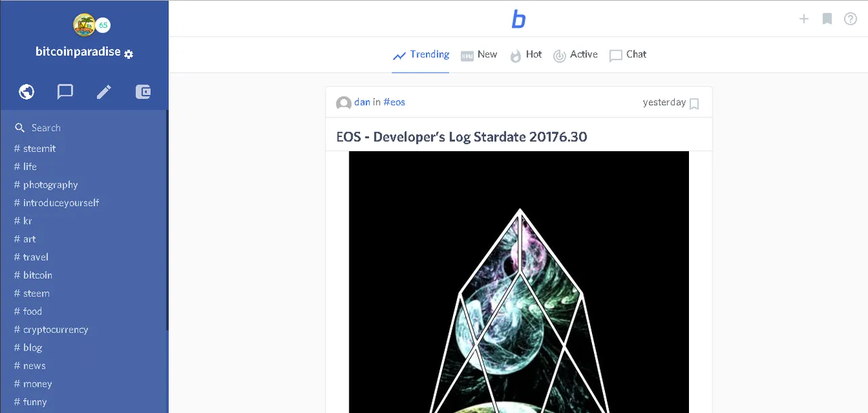Select the # photography tag

coord(45,184)
